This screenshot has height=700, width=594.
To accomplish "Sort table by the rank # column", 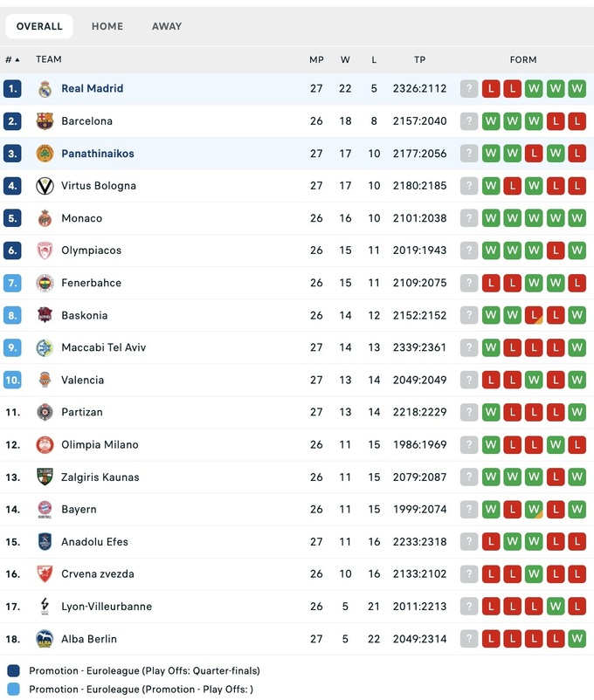I will 12,59.
